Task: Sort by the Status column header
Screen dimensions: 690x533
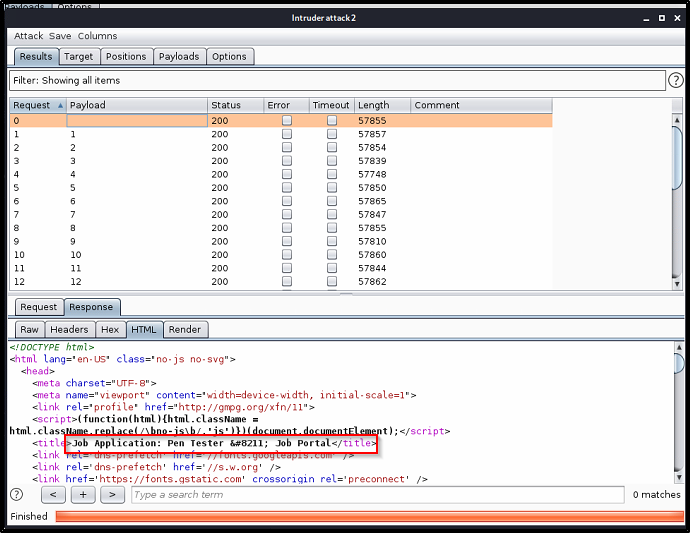Action: coord(235,105)
